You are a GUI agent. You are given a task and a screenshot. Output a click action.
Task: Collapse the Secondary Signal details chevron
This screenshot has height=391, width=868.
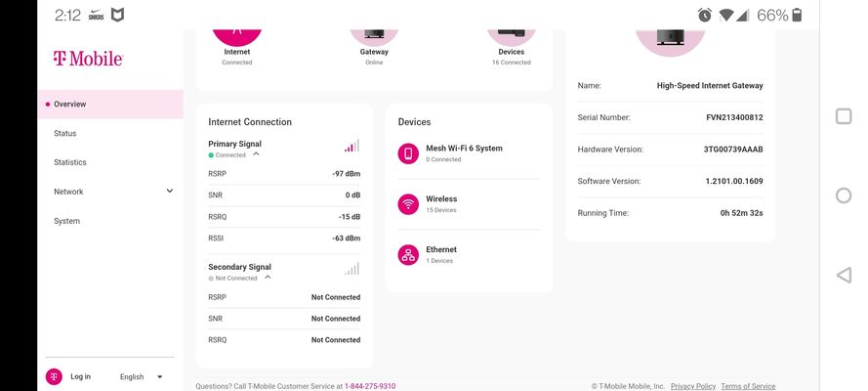pos(268,278)
